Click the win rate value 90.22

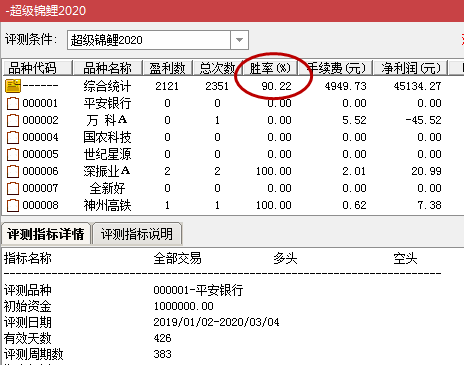pyautogui.click(x=276, y=86)
